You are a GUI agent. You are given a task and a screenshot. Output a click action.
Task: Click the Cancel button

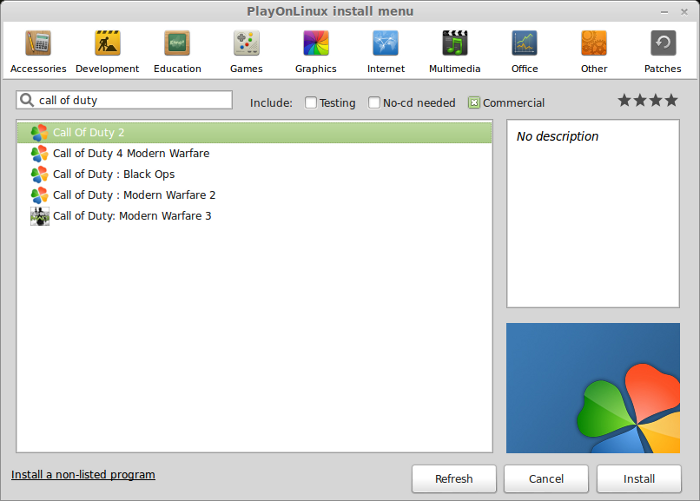click(x=546, y=479)
